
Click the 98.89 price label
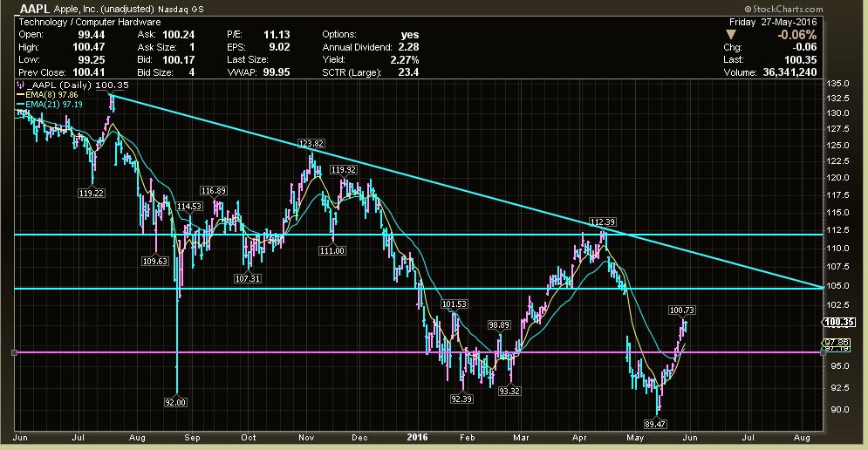click(x=499, y=325)
